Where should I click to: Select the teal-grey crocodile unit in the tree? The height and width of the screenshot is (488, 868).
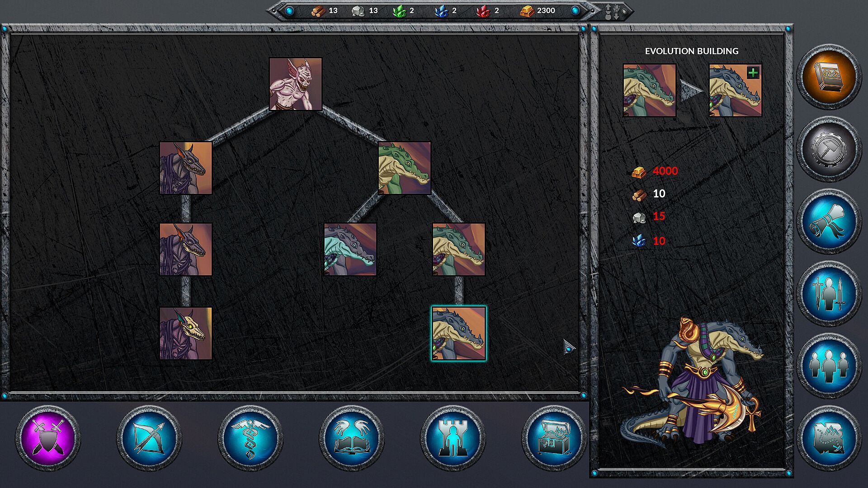point(350,249)
